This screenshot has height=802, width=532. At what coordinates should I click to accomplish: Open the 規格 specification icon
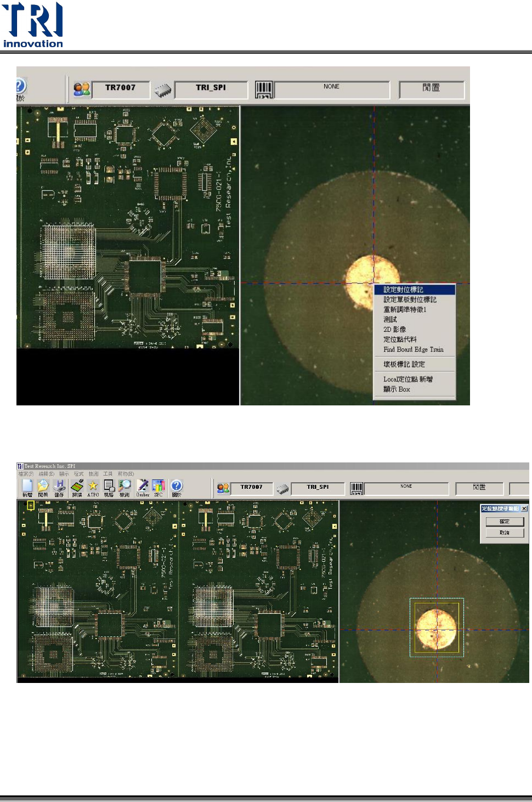click(x=109, y=487)
